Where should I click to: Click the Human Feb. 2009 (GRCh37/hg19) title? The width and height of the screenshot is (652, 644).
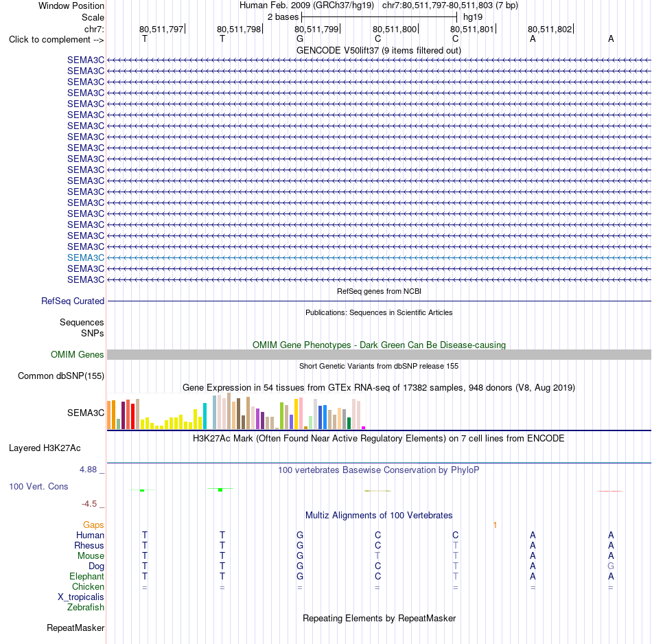pyautogui.click(x=307, y=5)
